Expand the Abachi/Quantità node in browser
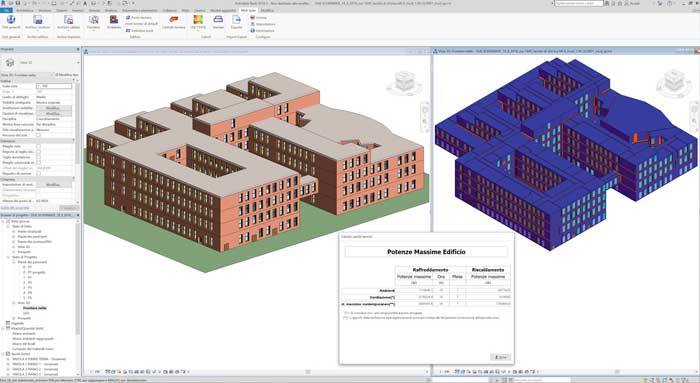 [x=3, y=328]
